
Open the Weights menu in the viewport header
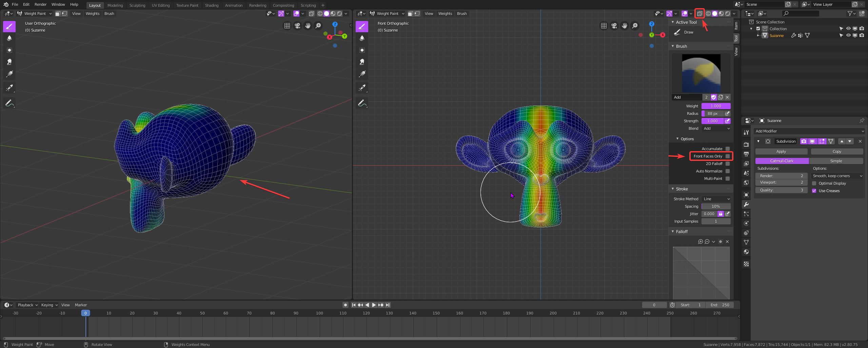[x=445, y=14]
